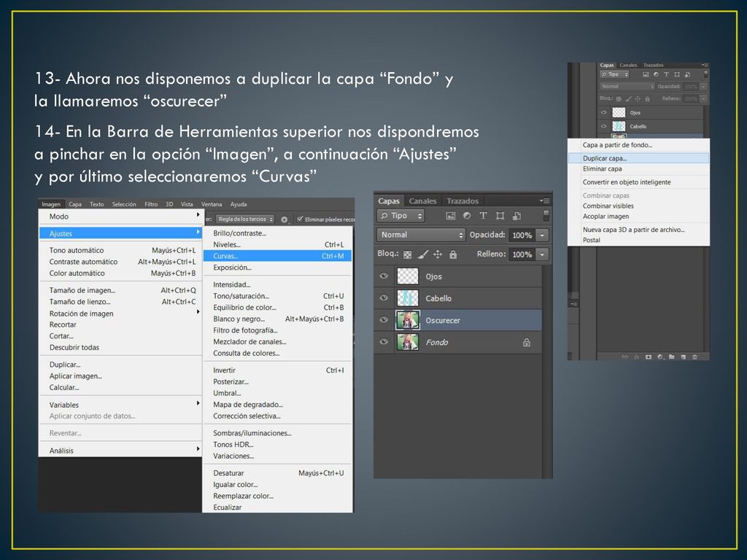This screenshot has width=747, height=560.
Task: Click pixel layer filter icon in the Oscurecer panel
Action: click(450, 216)
